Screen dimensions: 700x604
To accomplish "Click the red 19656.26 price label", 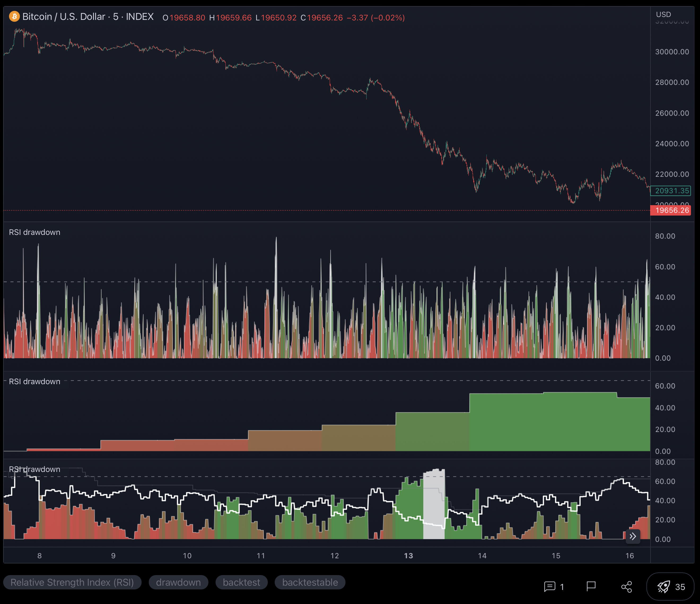I will (670, 211).
